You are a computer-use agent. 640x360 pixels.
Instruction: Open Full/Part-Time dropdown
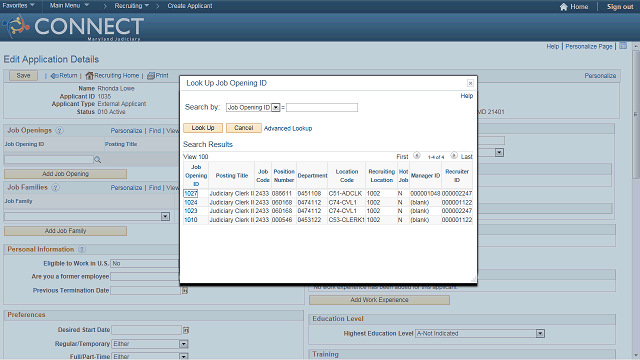click(x=184, y=356)
